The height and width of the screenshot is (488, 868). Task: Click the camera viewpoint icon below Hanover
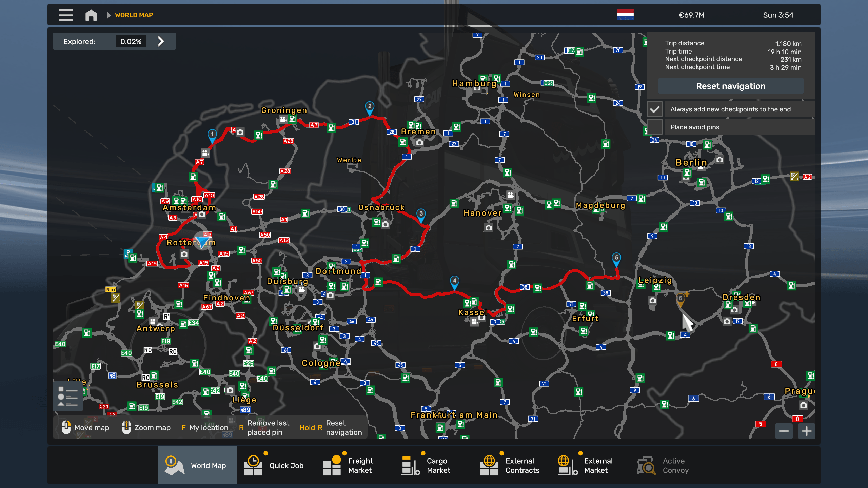[488, 227]
